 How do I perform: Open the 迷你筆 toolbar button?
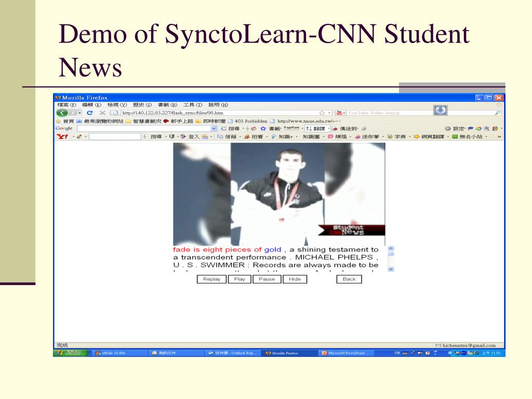click(x=366, y=137)
